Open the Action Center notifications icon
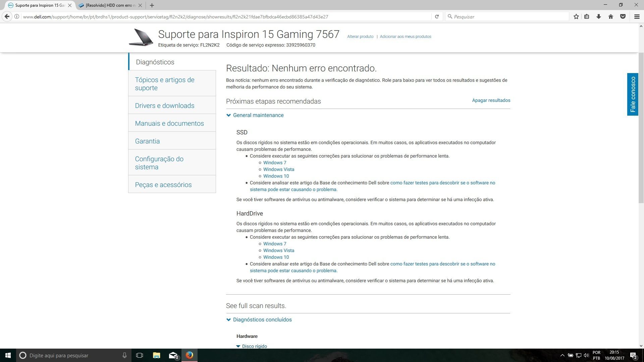The image size is (644, 362). click(634, 355)
